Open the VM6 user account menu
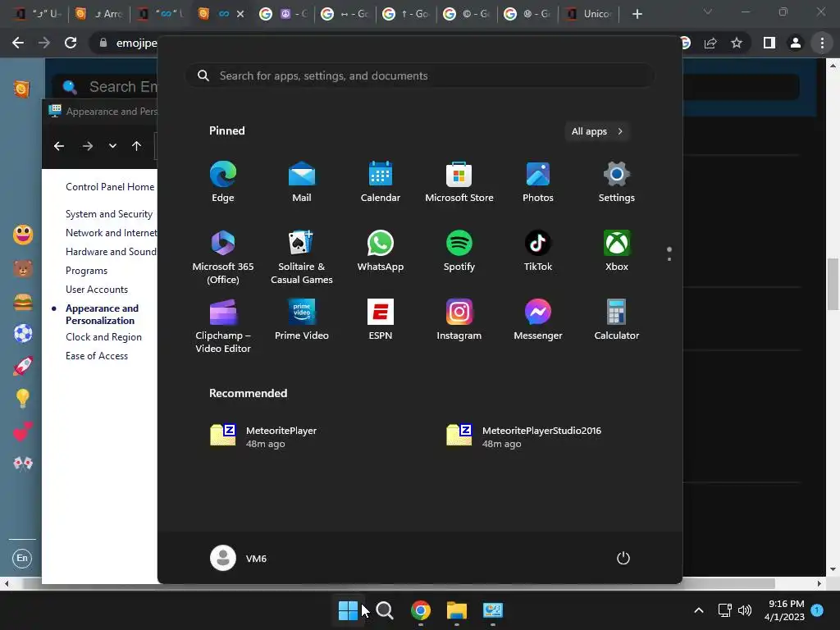840x630 pixels. 239,558
